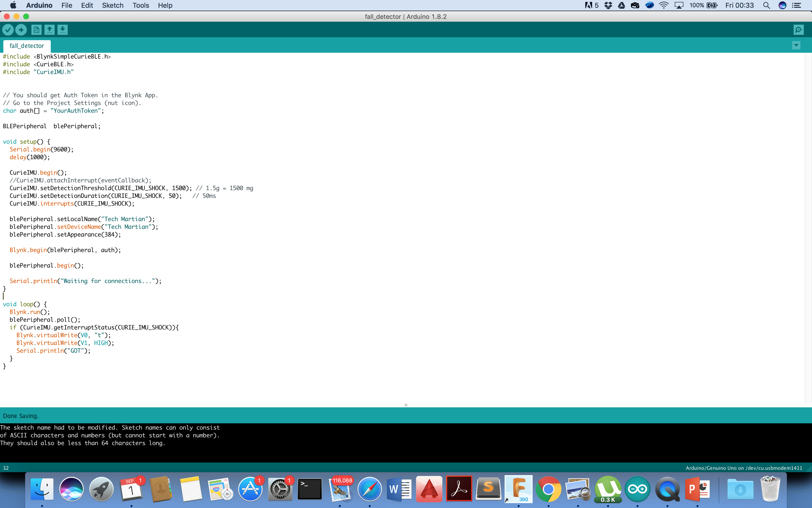Screen dimensions: 812x508
Task: Open App Store in the Dock
Action: point(250,489)
